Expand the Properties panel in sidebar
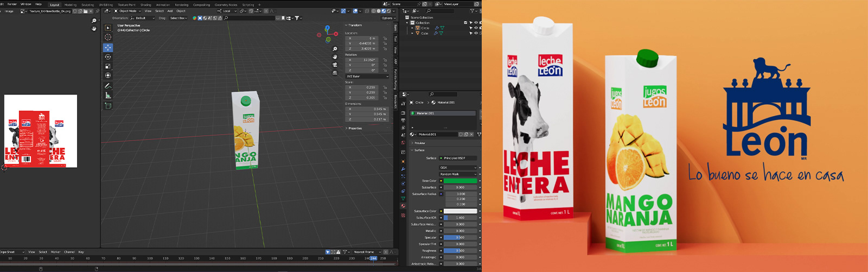The width and height of the screenshot is (868, 272). coord(355,128)
